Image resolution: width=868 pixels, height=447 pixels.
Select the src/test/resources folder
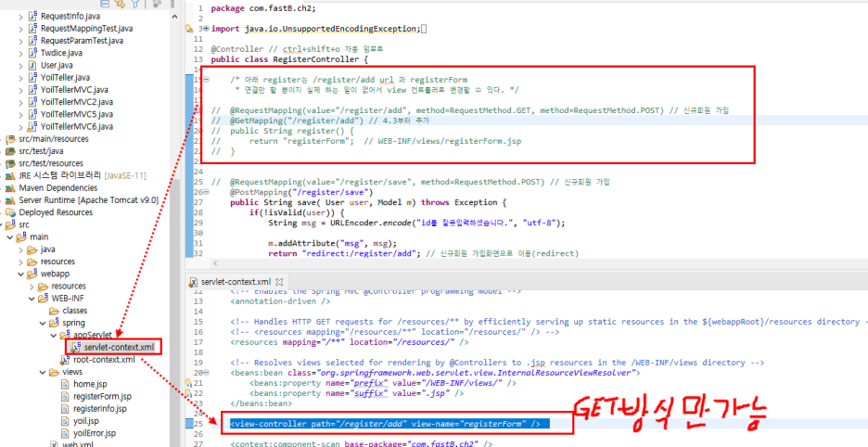coord(51,163)
